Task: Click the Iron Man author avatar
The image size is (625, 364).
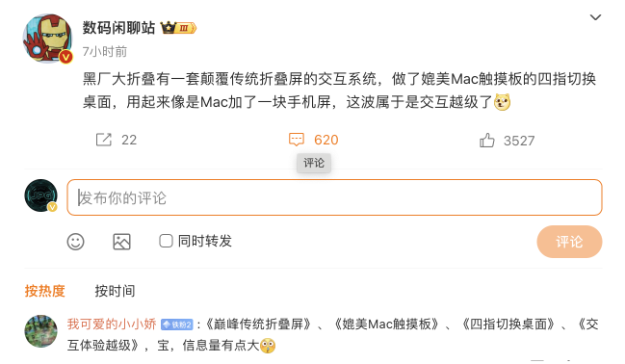Action: click(x=48, y=39)
